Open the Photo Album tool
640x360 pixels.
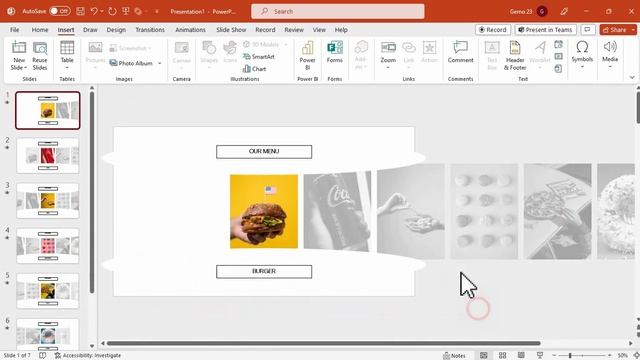click(131, 63)
